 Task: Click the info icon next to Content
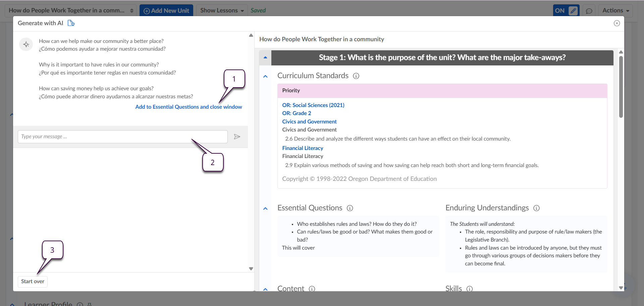(312, 289)
